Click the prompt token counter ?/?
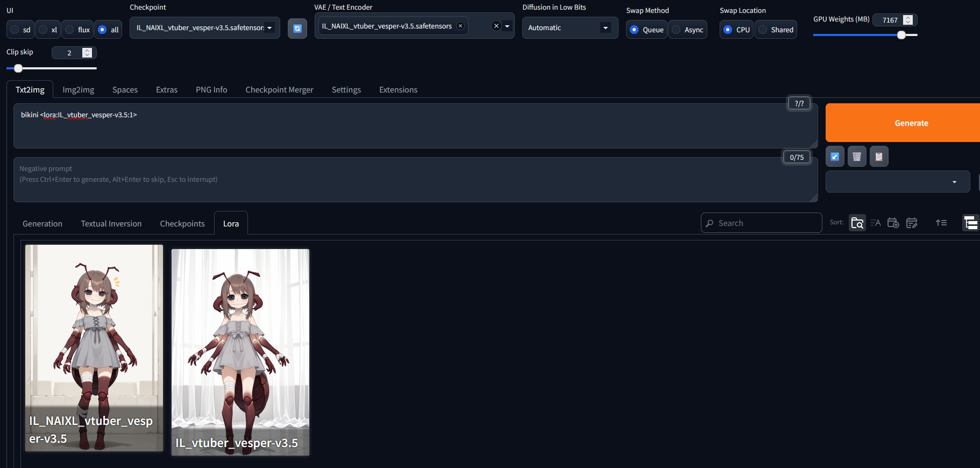The image size is (980, 468). pyautogui.click(x=799, y=103)
